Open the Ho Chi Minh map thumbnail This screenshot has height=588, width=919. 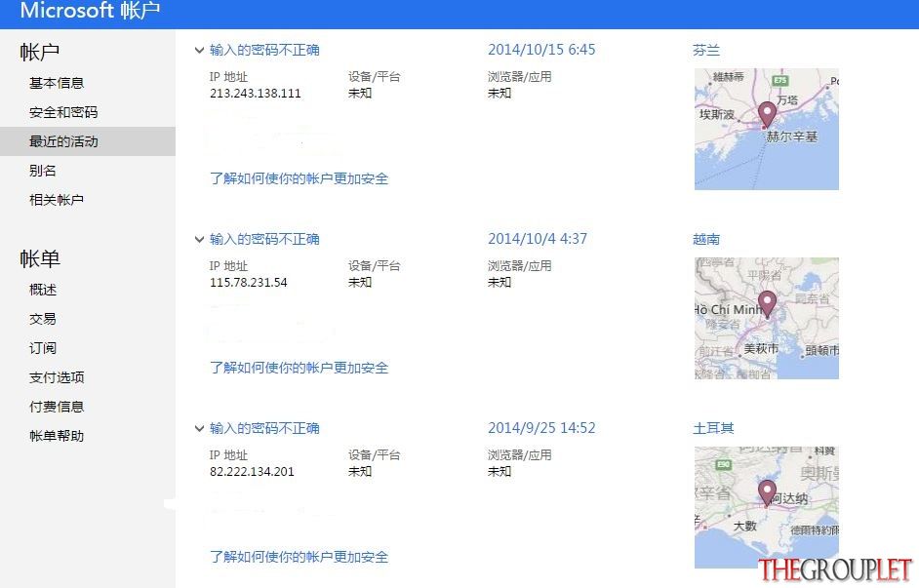click(767, 318)
